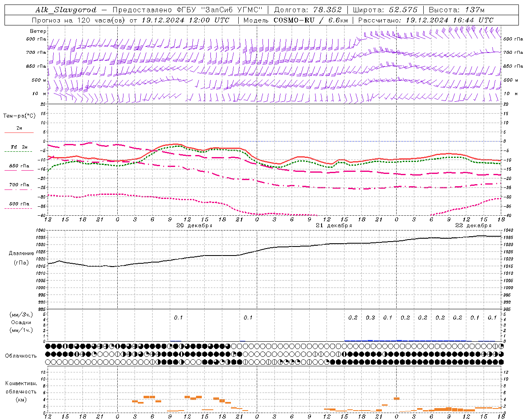The image size is (525, 420).
Task: Click the Alk_Slavgorod station title
Action: point(66,10)
